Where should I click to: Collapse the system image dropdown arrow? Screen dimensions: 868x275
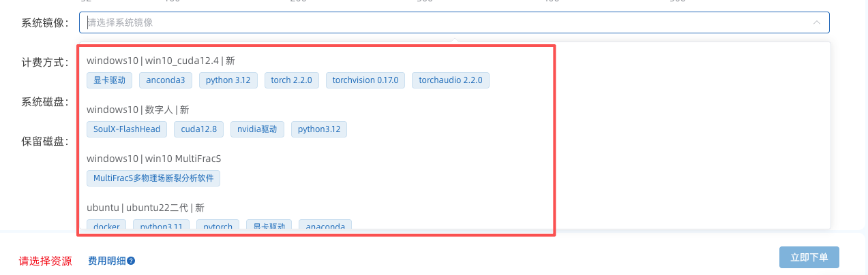(x=816, y=22)
